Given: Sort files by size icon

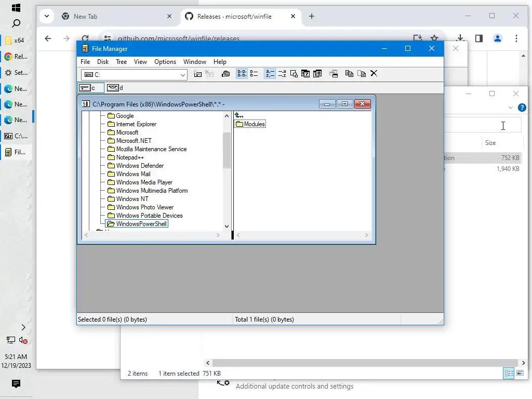Looking at the screenshot, I should click(294, 74).
